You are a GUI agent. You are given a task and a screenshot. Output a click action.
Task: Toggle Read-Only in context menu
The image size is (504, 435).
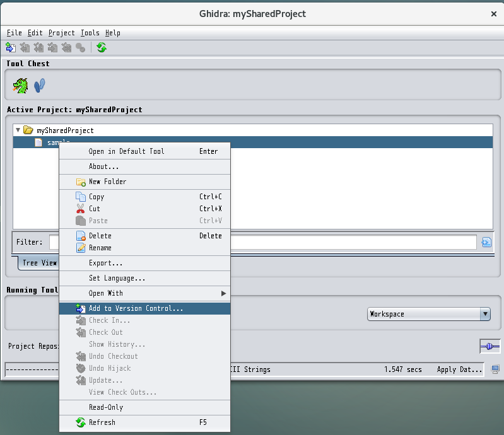coord(144,407)
